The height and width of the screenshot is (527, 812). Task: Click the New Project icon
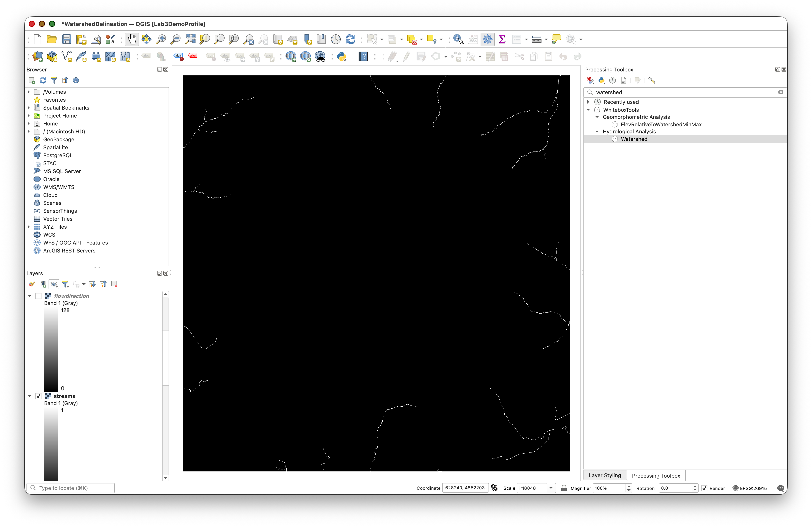point(38,39)
